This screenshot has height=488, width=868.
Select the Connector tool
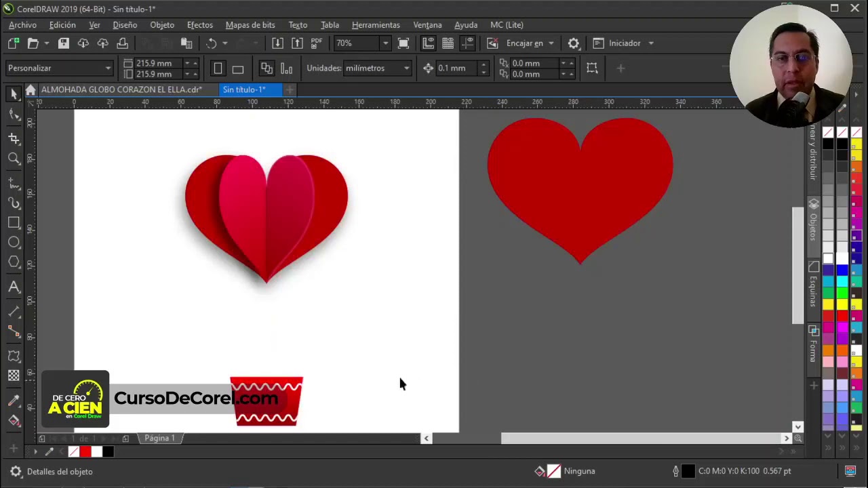tap(14, 331)
